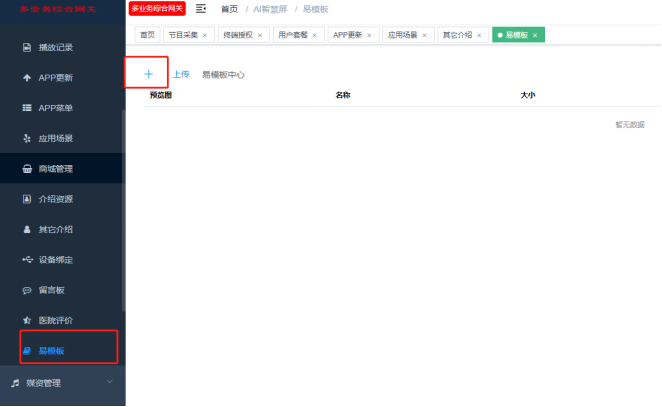662x407 pixels.
Task: Switch to the 用户套餐 tab
Action: point(293,35)
